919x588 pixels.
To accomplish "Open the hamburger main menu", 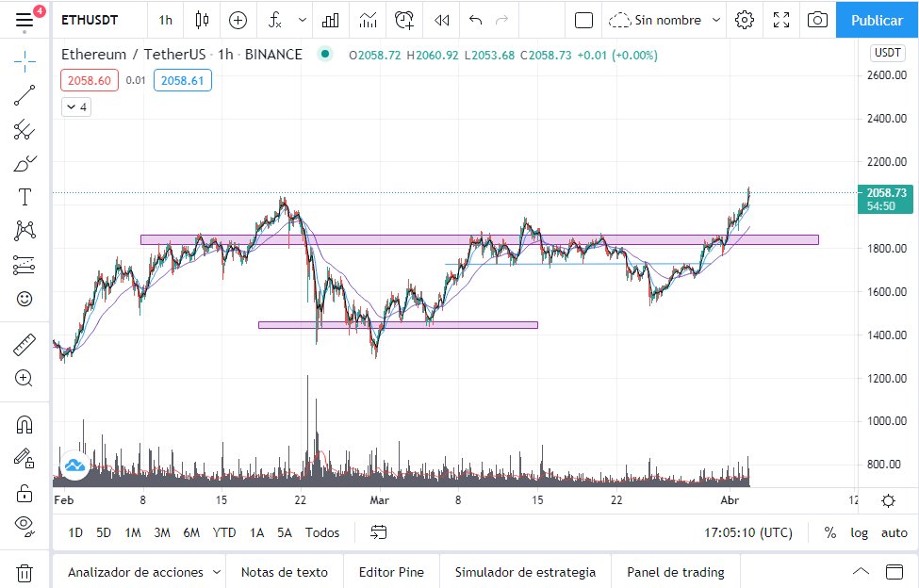I will pyautogui.click(x=24, y=20).
